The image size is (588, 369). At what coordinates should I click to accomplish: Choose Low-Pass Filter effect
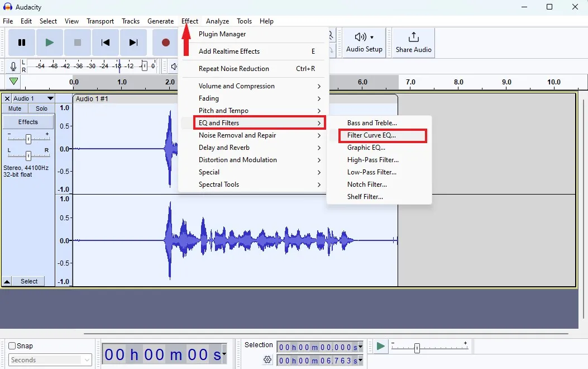click(x=379, y=172)
